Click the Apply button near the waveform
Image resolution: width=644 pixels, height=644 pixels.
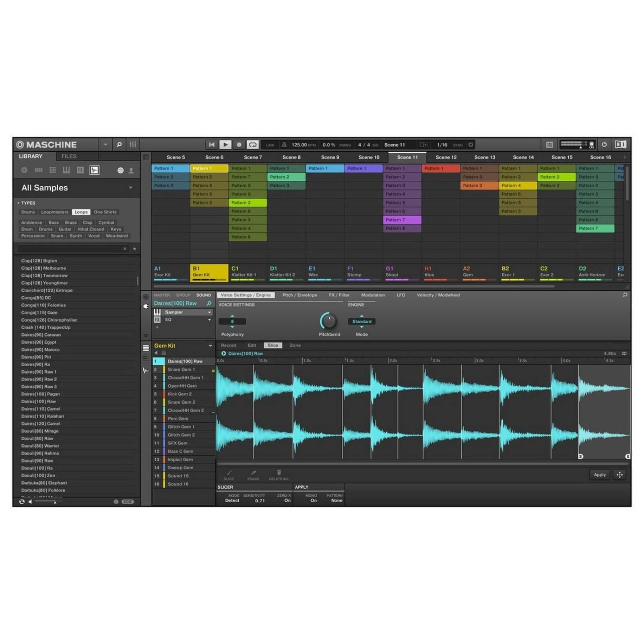click(599, 475)
